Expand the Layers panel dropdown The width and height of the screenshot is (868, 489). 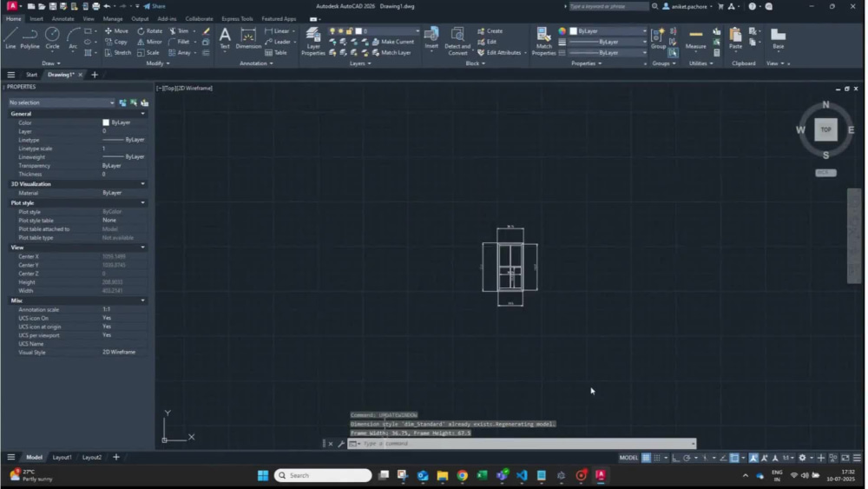point(360,63)
